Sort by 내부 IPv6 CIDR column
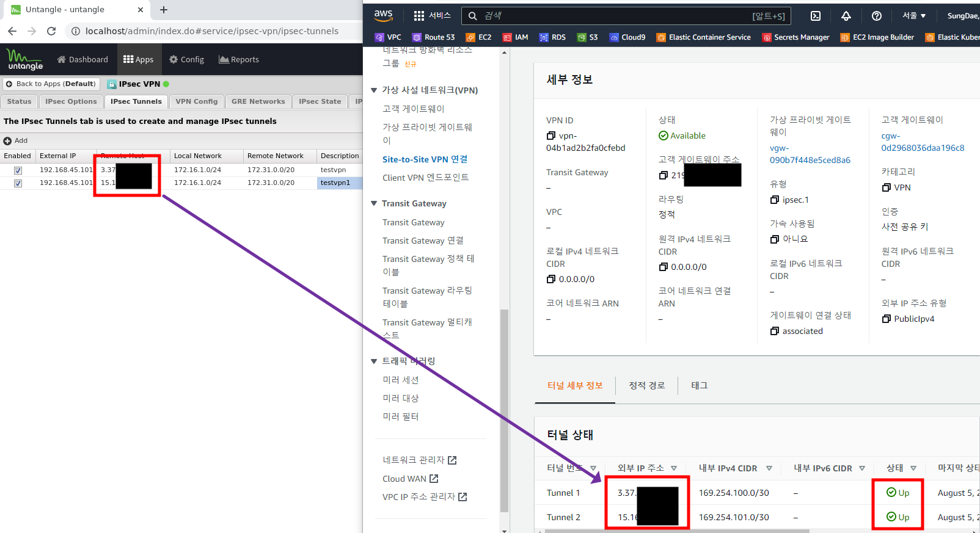The width and height of the screenshot is (980, 533). 862,468
